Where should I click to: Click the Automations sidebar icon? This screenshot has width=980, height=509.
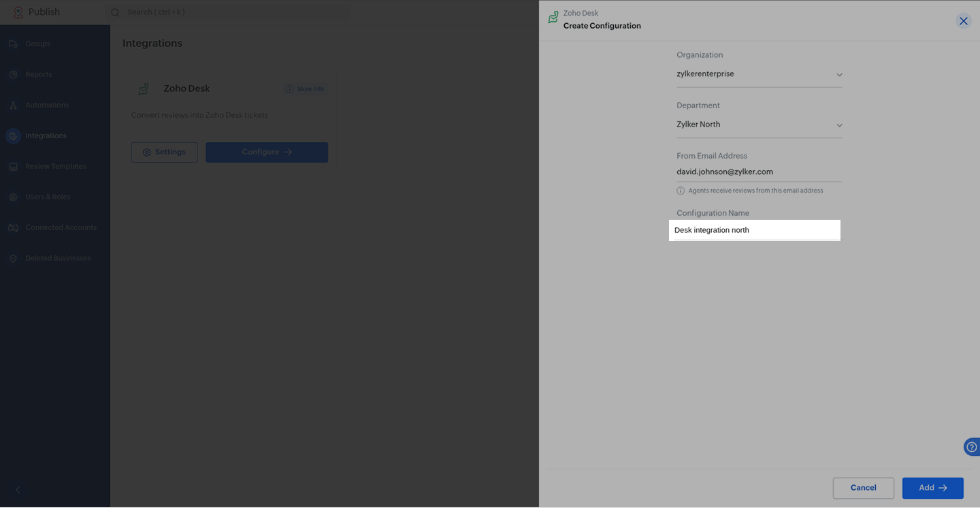[x=13, y=105]
